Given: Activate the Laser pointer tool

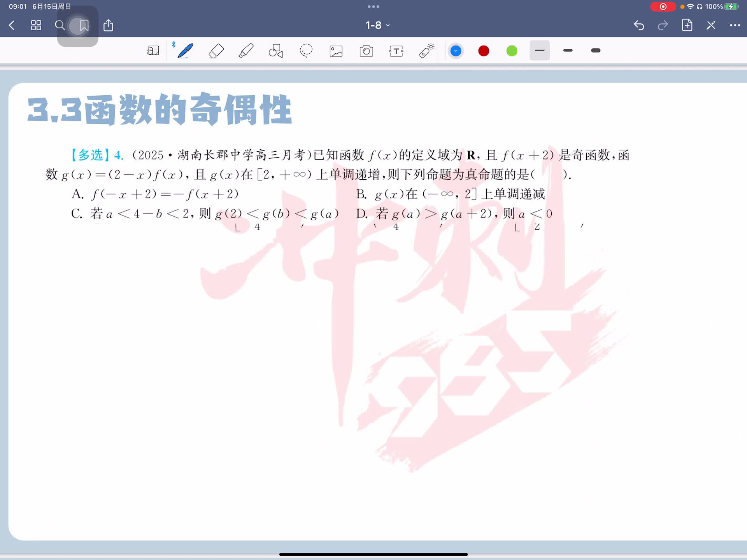Looking at the screenshot, I should 426,51.
